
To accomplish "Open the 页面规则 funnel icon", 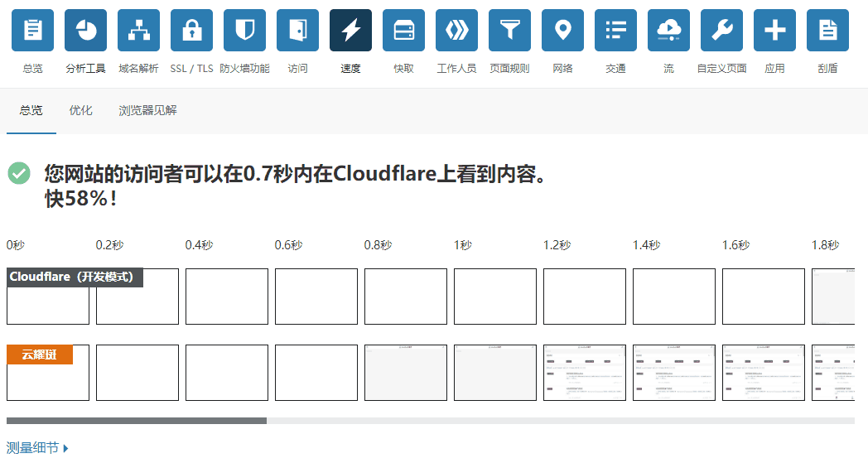I will 510,30.
